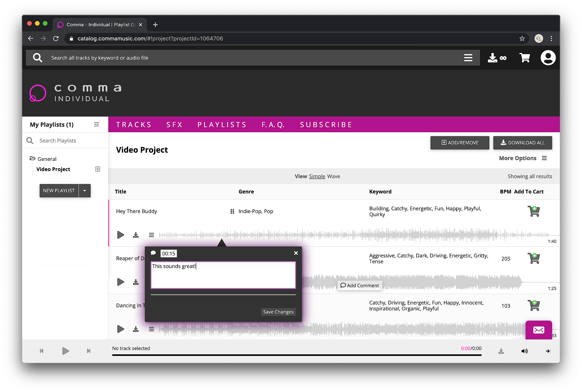Bookmark this page with the star icon
The height and width of the screenshot is (392, 582).
(x=522, y=38)
